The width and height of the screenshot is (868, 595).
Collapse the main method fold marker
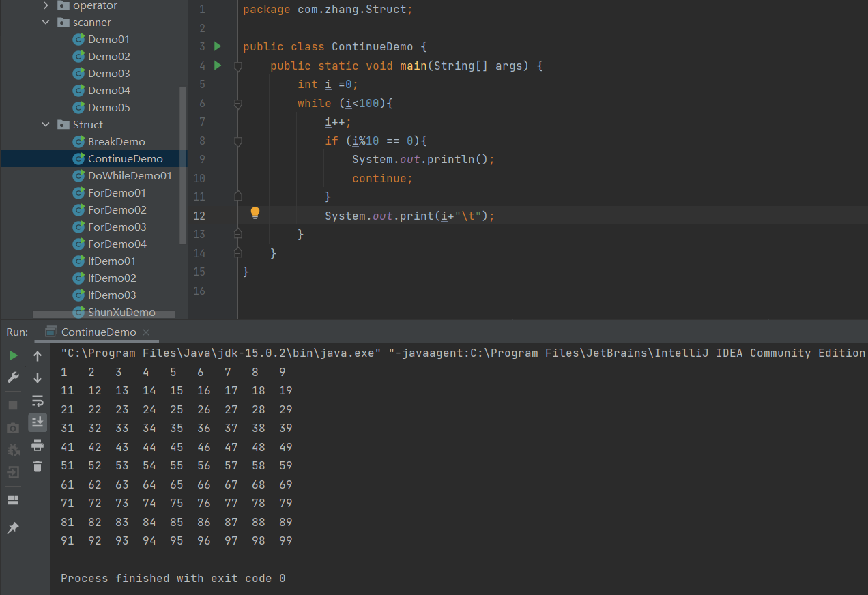[x=237, y=66]
